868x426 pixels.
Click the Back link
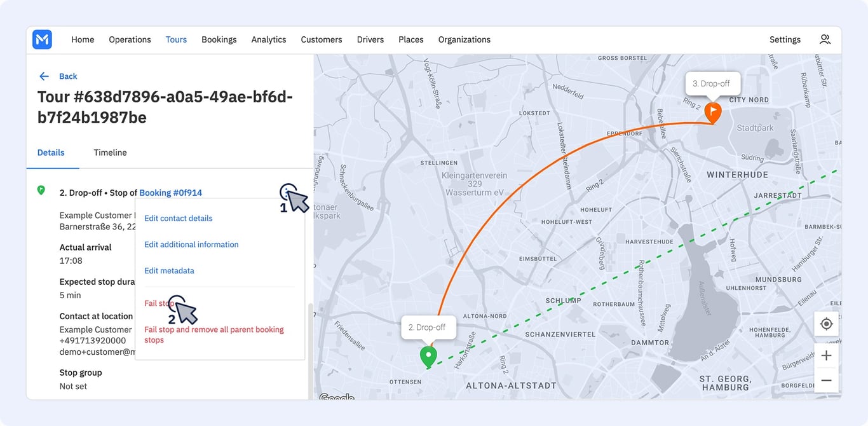(x=68, y=76)
